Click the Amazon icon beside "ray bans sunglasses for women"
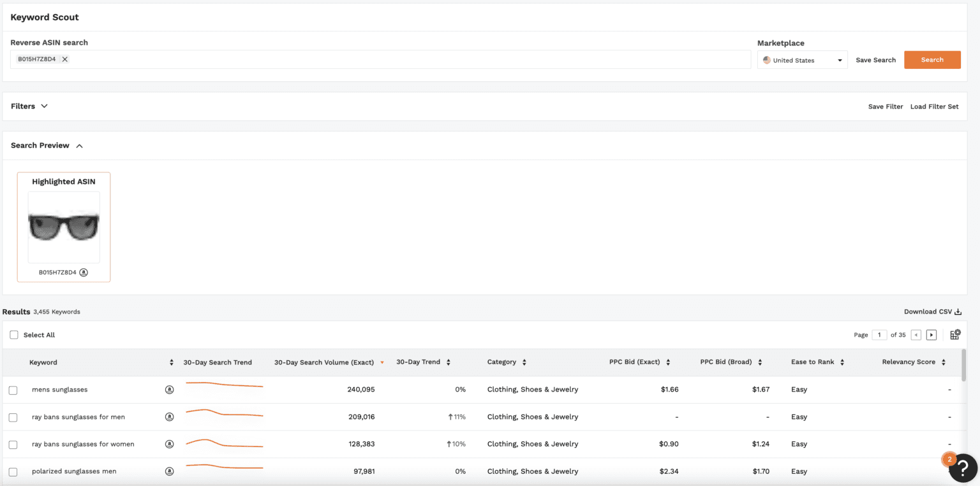Image resolution: width=980 pixels, height=486 pixels. click(x=169, y=443)
